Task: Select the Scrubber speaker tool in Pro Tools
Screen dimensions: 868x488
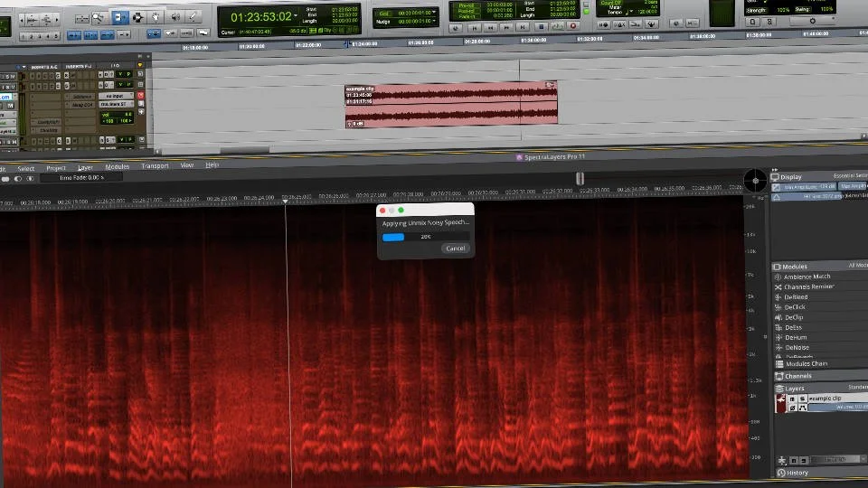Action: pos(175,17)
